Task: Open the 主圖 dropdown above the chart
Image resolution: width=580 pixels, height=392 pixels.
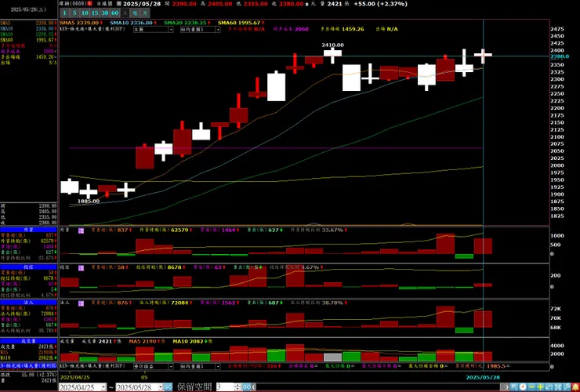Action: tap(153, 29)
